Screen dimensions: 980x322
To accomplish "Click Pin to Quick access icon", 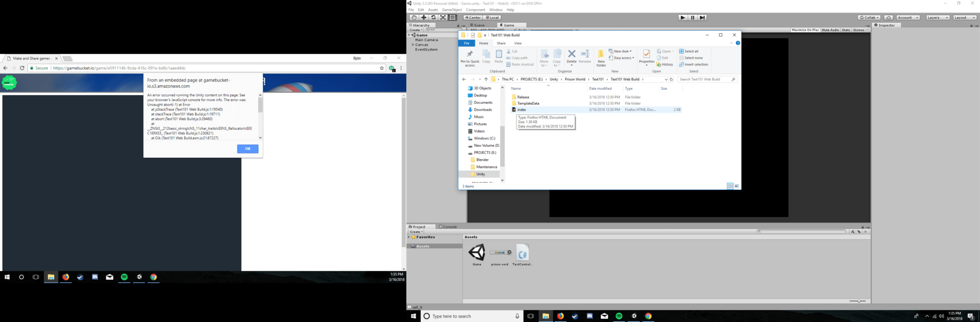I will [x=470, y=57].
